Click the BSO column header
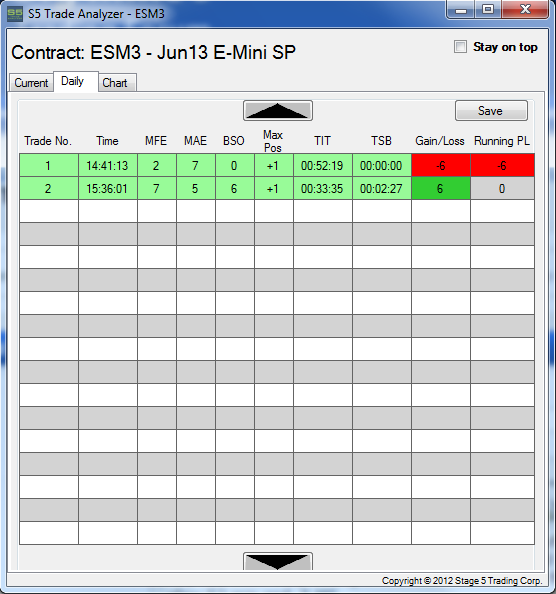Image resolution: width=556 pixels, height=594 pixels. tap(234, 141)
